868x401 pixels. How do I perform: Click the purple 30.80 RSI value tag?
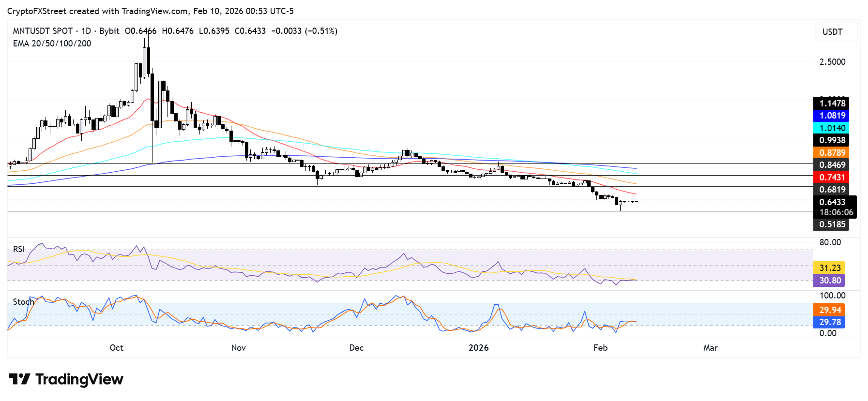(829, 281)
